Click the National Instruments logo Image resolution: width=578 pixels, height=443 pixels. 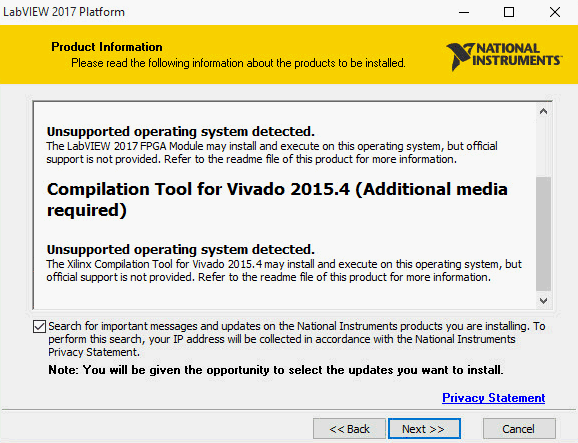(504, 56)
